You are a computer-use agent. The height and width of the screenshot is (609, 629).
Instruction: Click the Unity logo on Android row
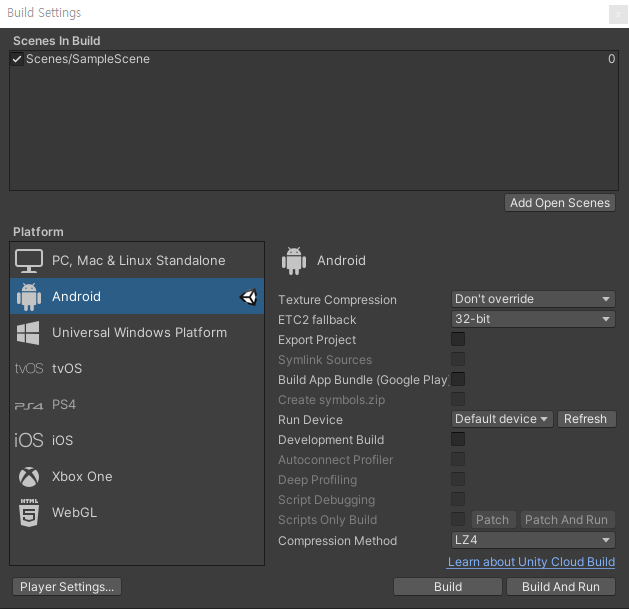tap(248, 297)
